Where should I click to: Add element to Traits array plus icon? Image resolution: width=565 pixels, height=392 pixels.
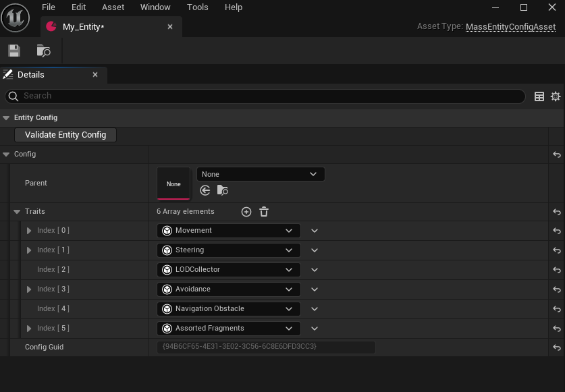pos(246,212)
